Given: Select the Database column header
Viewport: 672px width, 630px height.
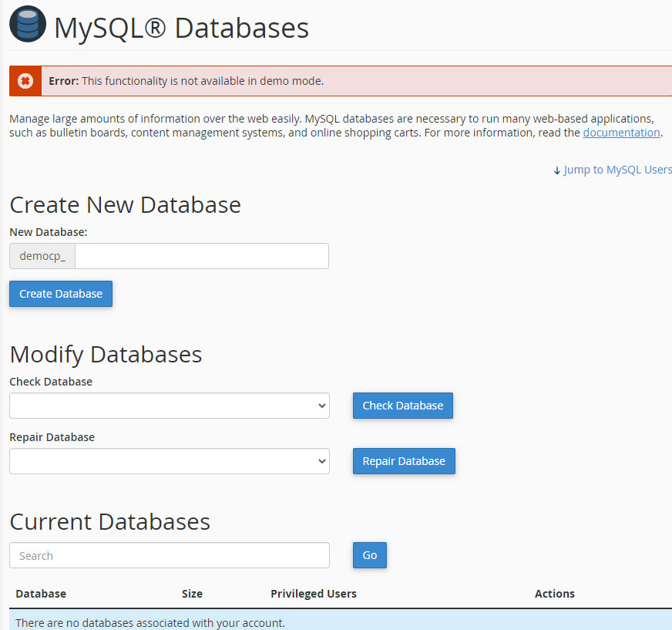Looking at the screenshot, I should pyautogui.click(x=41, y=594).
